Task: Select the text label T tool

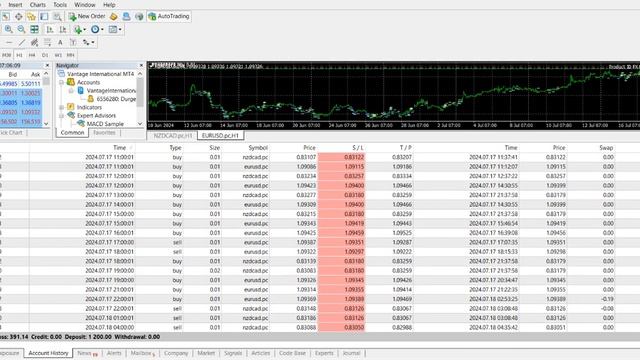Action: (x=73, y=42)
